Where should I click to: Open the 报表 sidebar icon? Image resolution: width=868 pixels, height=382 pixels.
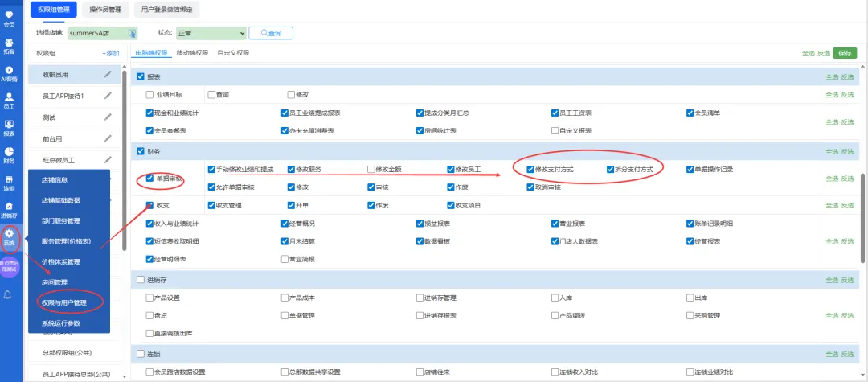point(9,129)
